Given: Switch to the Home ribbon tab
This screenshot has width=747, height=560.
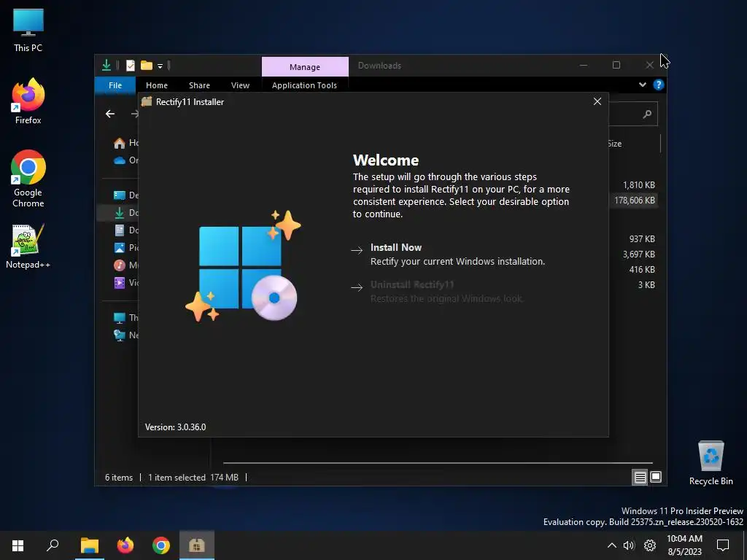Looking at the screenshot, I should pos(157,85).
